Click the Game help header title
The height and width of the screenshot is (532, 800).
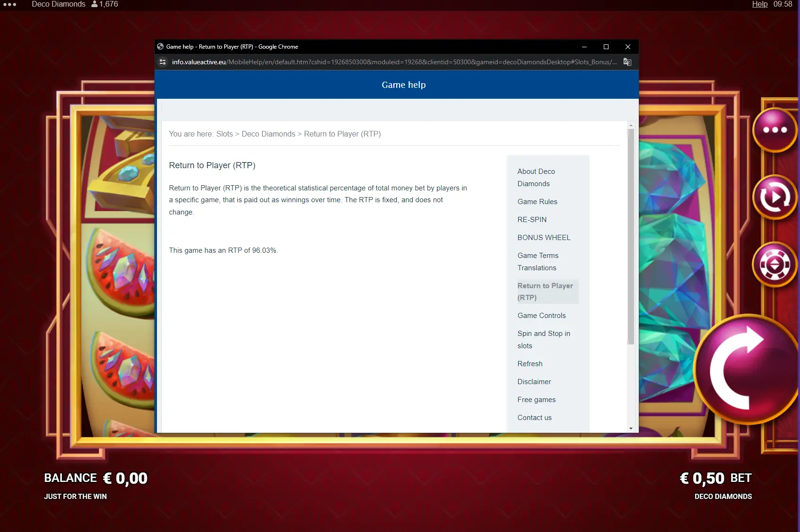tap(404, 85)
